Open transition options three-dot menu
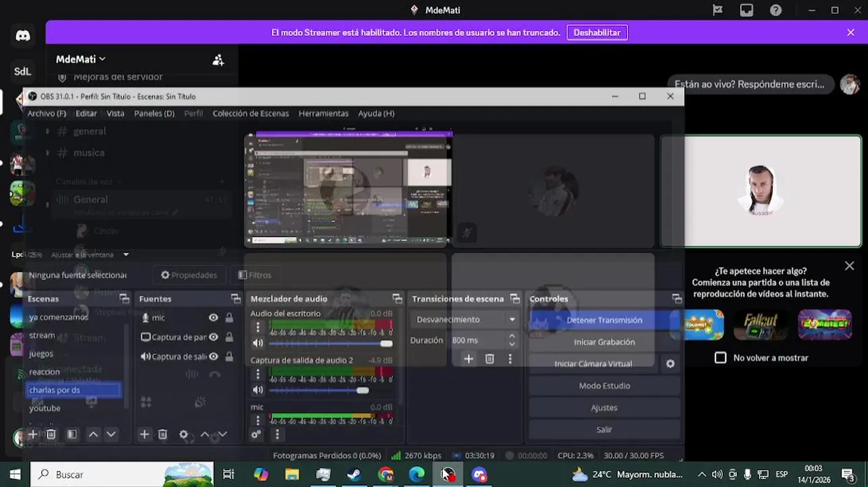Screen dimensions: 868x487 [x=510, y=358]
